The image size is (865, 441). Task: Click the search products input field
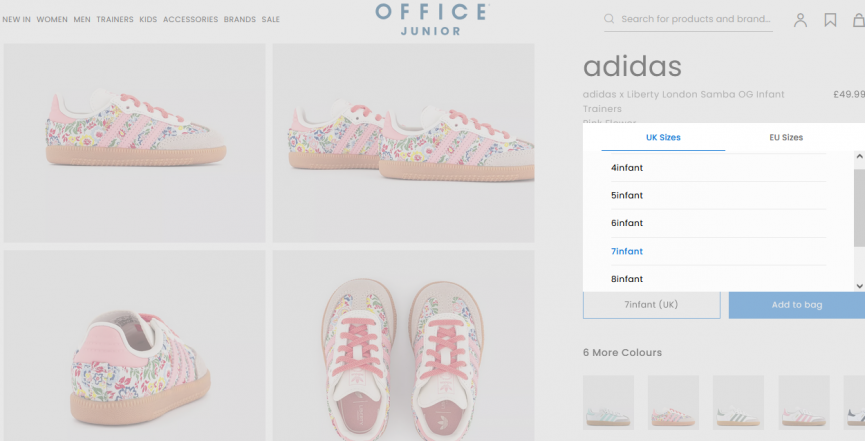(x=696, y=19)
